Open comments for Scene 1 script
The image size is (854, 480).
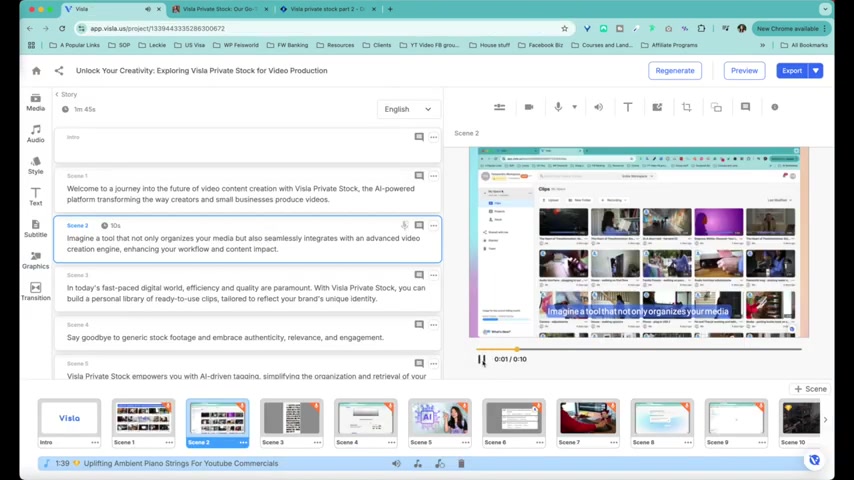(x=419, y=176)
